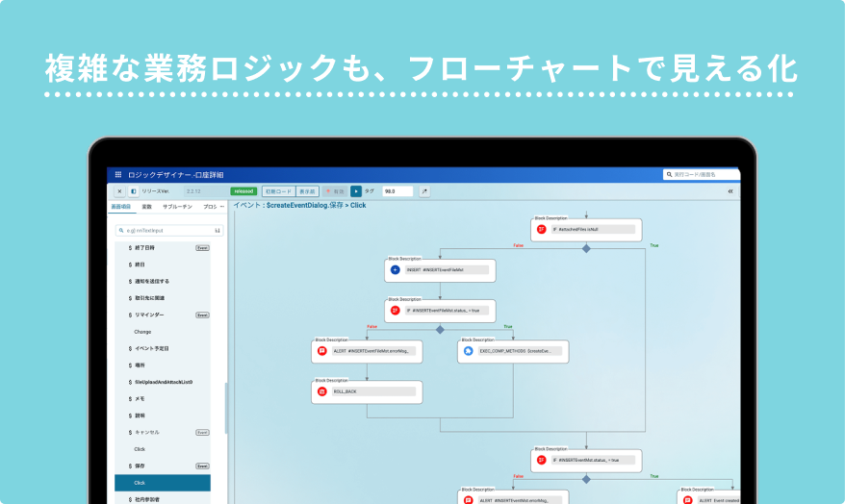Click Event badge on リマインダー row
This screenshot has height=504, width=845.
click(202, 315)
